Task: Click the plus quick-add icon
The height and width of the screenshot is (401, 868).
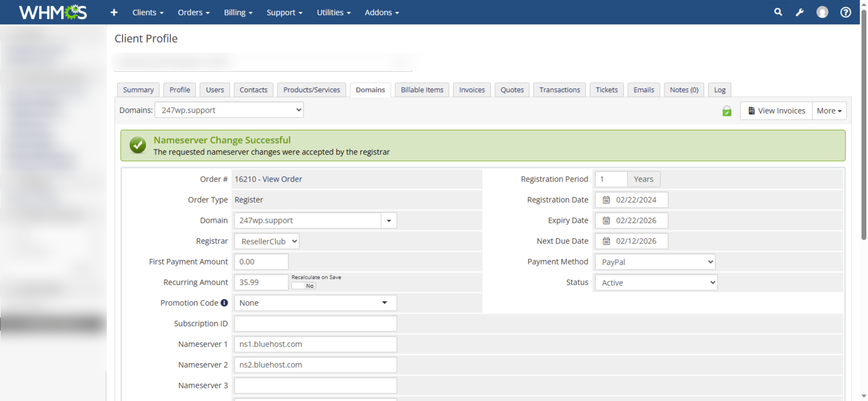Action: coord(114,12)
